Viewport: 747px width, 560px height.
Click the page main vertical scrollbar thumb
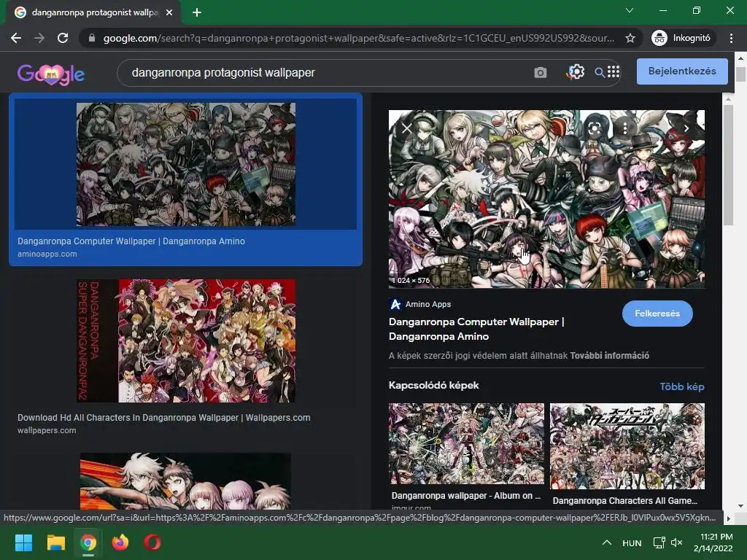click(740, 75)
